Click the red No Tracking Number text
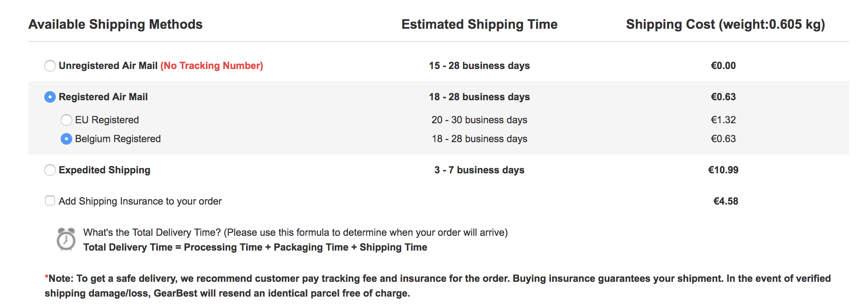868x304 pixels. click(212, 66)
